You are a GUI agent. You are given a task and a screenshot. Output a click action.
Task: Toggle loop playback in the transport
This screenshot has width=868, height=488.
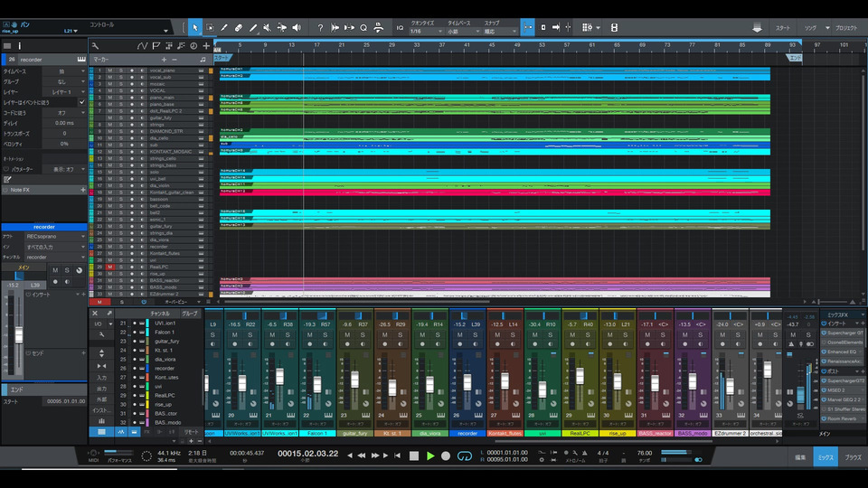pos(464,456)
